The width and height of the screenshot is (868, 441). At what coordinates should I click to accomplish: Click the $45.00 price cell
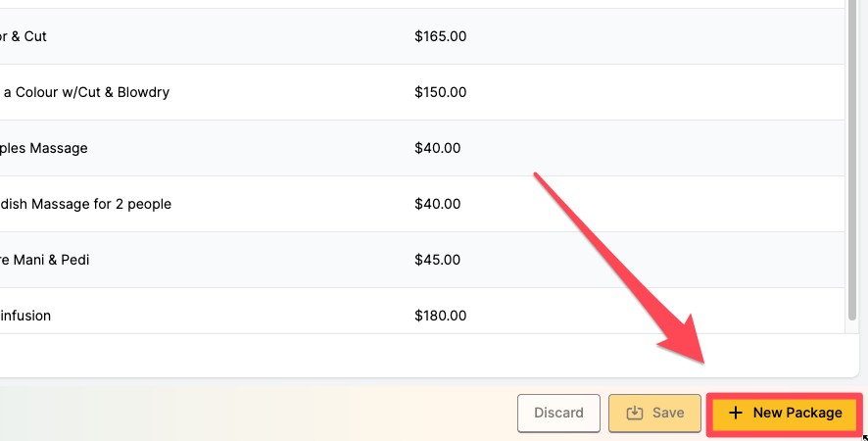[x=436, y=260]
